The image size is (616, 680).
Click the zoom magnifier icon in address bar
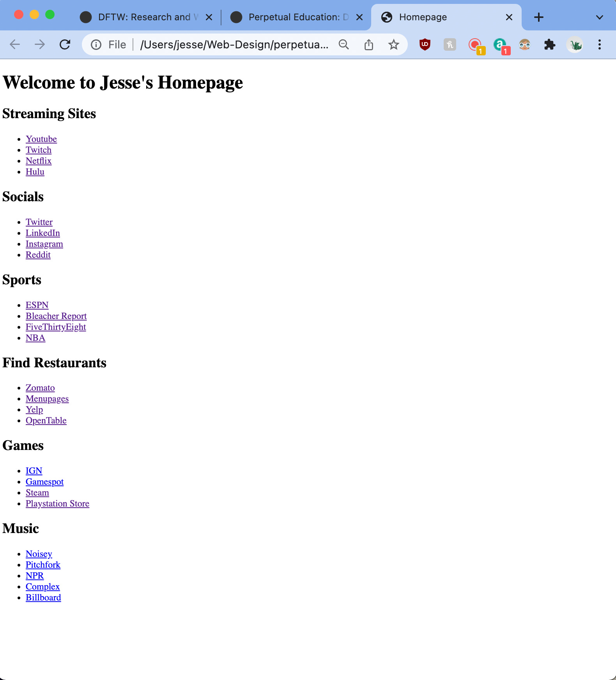pyautogui.click(x=344, y=45)
